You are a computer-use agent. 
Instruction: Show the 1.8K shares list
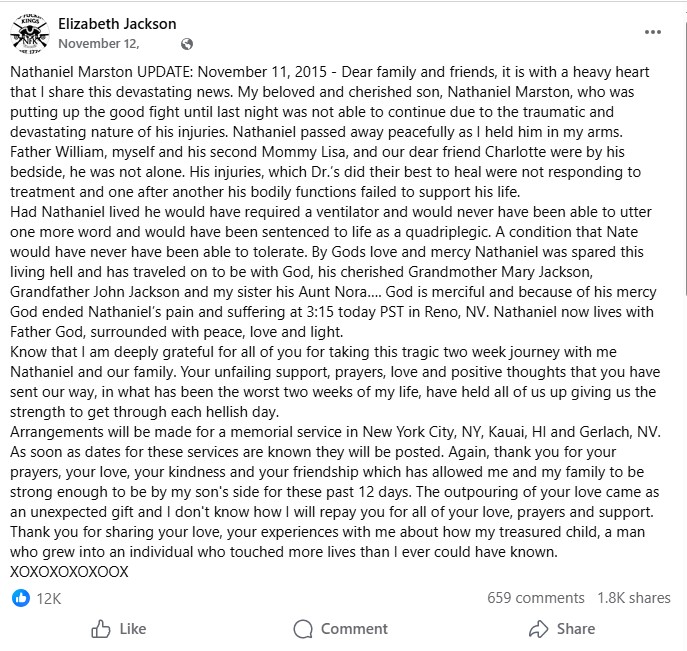(634, 598)
